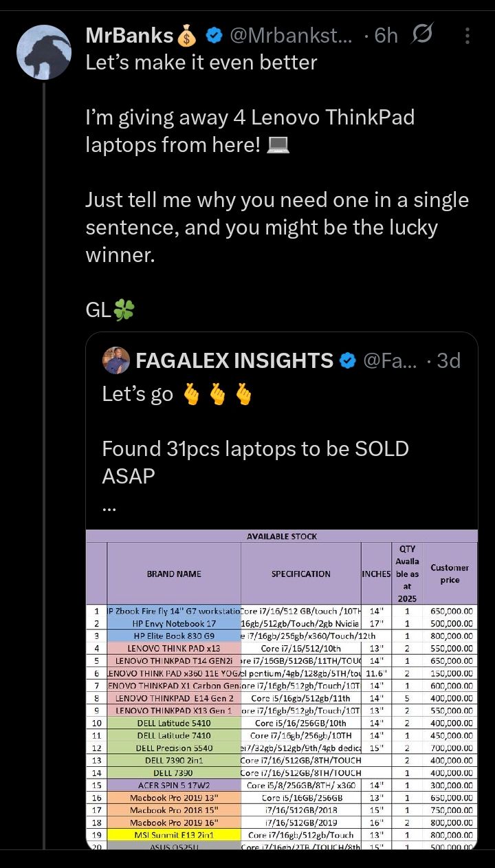Click the laptop emoji in the tweet
This screenshot has height=868, width=495.
278,145
